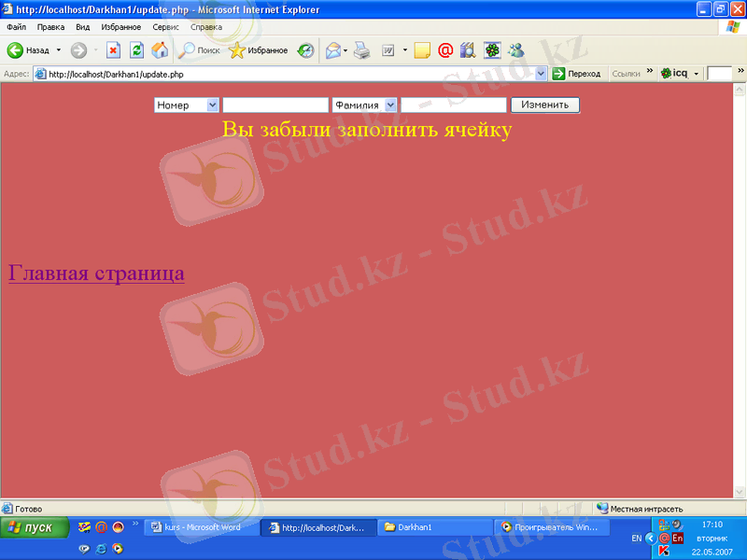Click the Готово status bar text

(29, 509)
